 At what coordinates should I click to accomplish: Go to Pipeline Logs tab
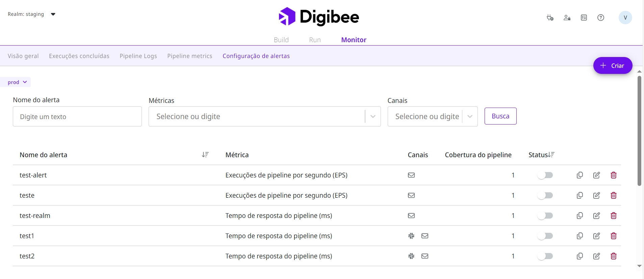[138, 56]
